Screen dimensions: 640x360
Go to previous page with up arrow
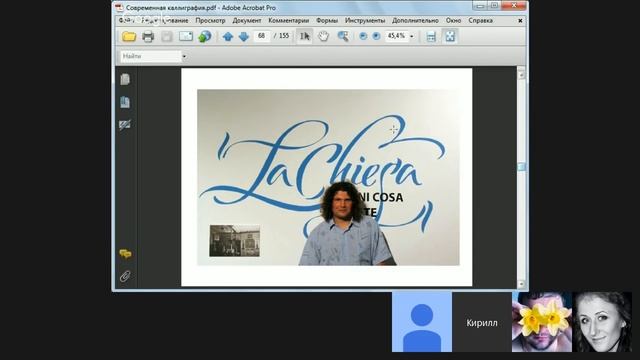click(228, 36)
